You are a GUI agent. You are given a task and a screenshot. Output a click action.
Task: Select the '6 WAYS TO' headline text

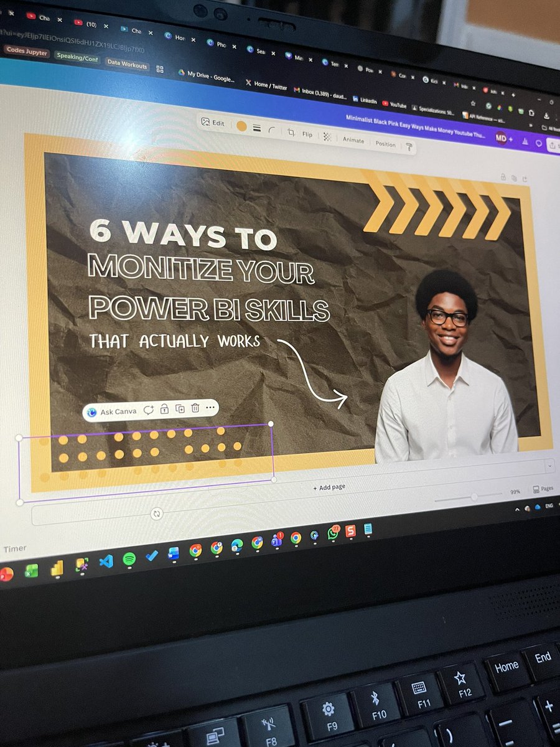183,234
